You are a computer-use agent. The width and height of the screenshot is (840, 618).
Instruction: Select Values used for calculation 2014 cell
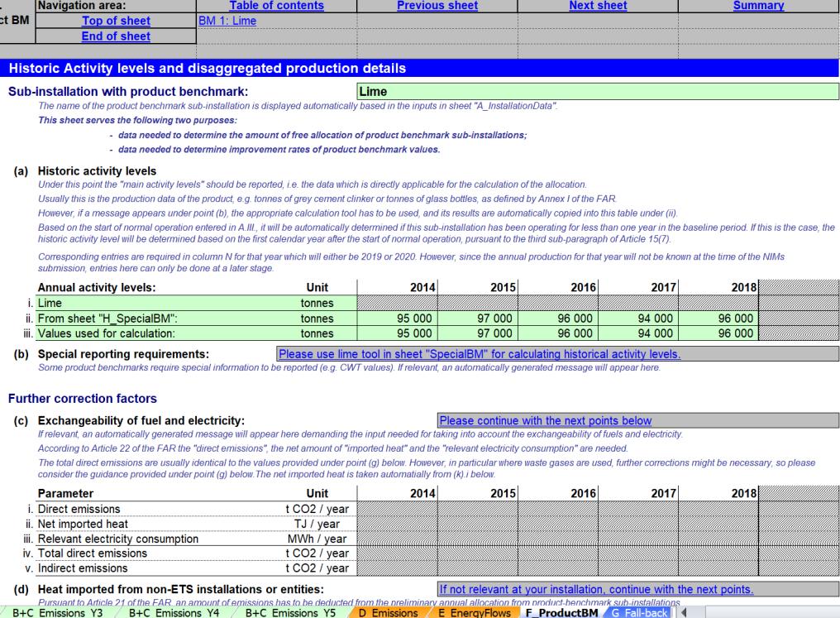tap(397, 333)
